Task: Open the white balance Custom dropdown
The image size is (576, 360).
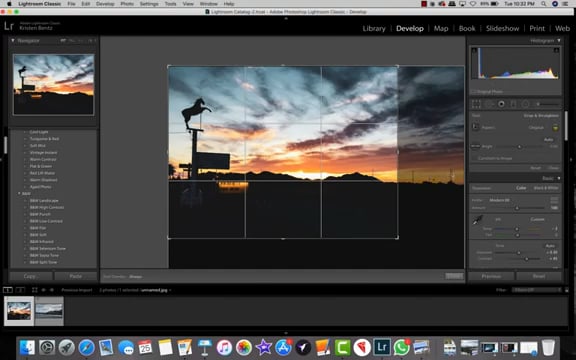Action: (537, 219)
